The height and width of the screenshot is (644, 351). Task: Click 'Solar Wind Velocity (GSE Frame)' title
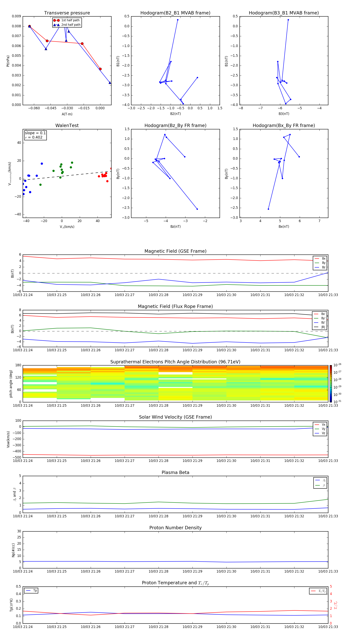[x=175, y=417]
